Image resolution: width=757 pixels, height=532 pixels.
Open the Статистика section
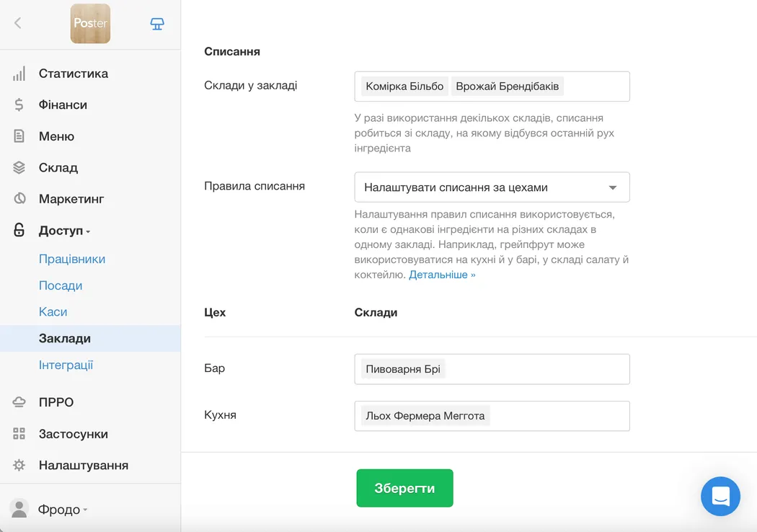pyautogui.click(x=72, y=73)
